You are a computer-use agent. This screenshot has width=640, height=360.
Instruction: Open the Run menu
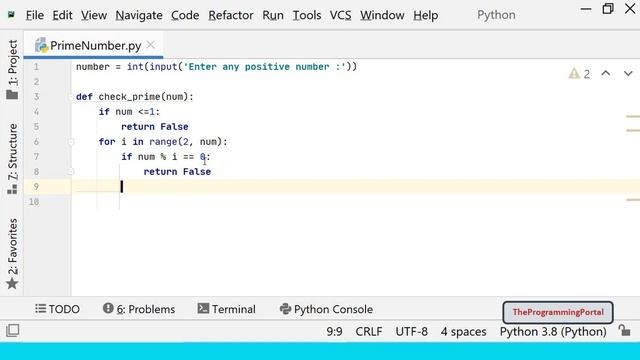pyautogui.click(x=273, y=15)
